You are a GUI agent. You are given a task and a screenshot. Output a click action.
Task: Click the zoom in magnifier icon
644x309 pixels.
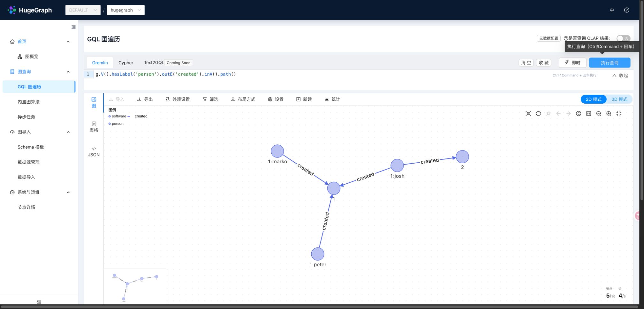point(609,114)
